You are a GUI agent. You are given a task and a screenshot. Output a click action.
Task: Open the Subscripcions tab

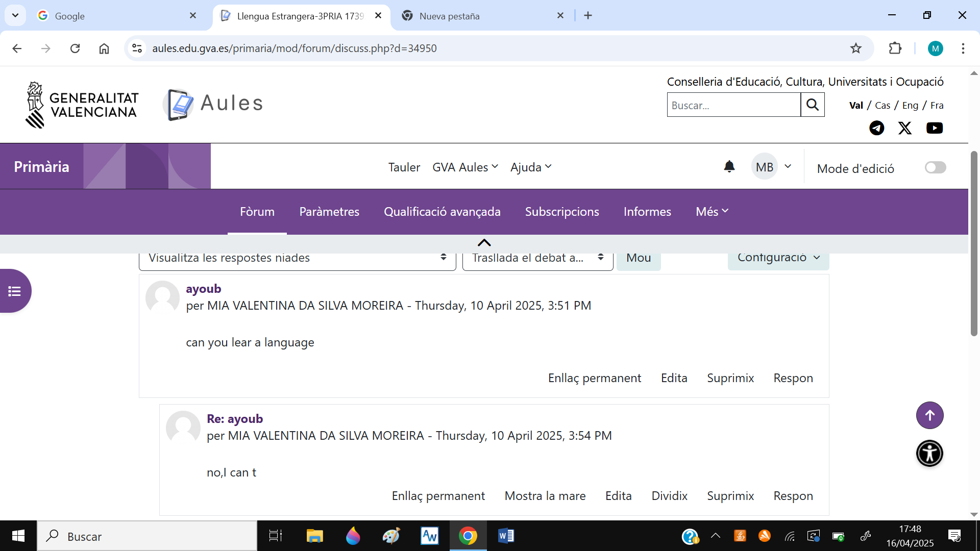[562, 212]
